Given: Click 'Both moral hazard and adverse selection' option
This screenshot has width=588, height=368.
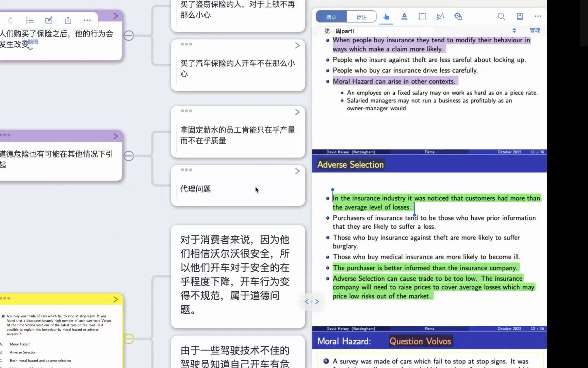Looking at the screenshot, I should coord(40,361).
